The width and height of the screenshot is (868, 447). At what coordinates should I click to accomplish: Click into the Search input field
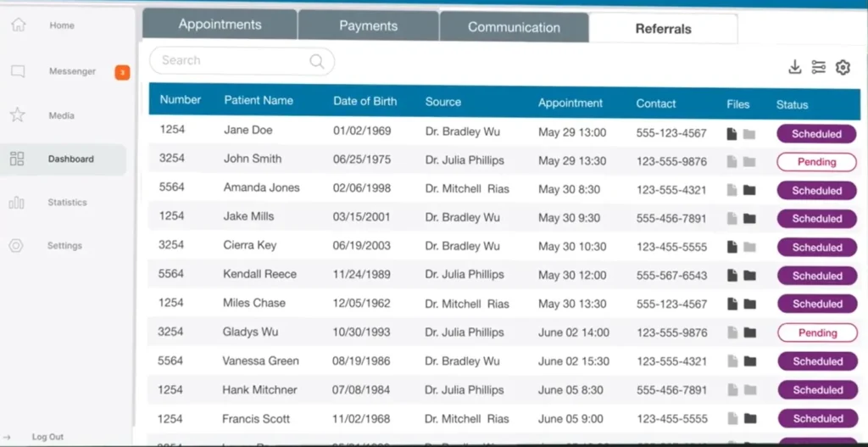[242, 61]
